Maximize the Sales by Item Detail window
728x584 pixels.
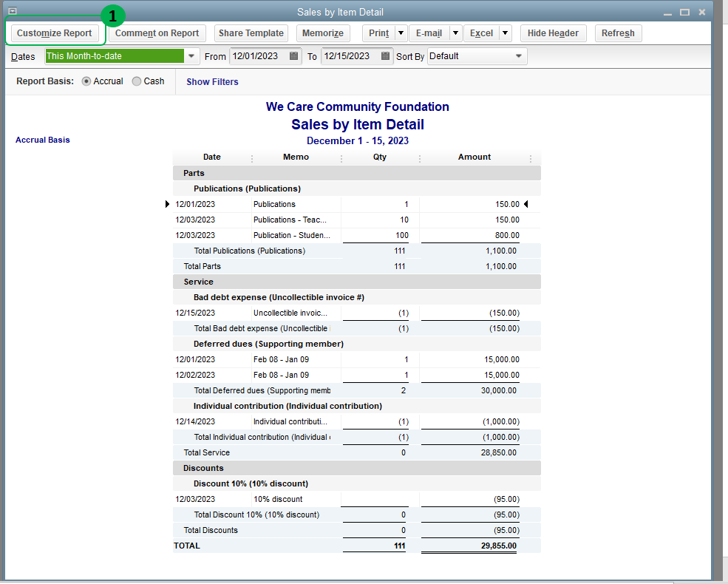click(685, 13)
